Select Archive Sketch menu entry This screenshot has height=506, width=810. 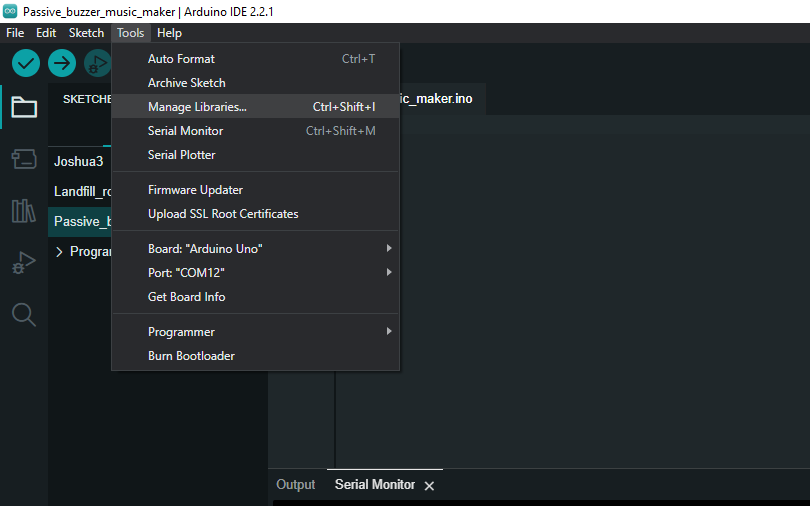point(255,83)
